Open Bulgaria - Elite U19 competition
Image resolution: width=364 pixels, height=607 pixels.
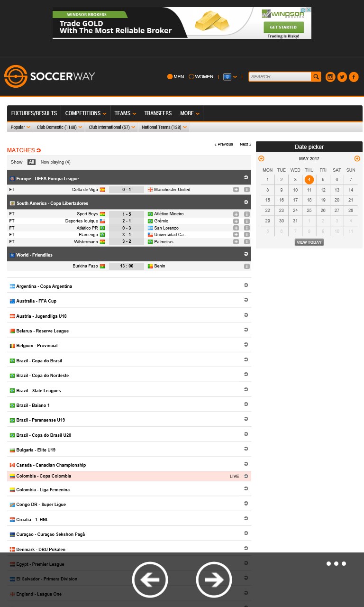click(x=36, y=450)
